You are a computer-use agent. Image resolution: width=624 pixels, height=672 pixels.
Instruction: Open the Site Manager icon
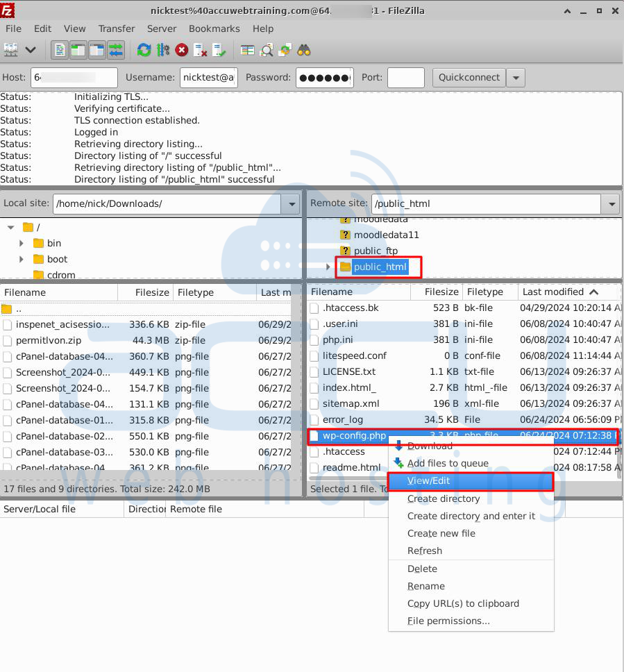tap(10, 50)
